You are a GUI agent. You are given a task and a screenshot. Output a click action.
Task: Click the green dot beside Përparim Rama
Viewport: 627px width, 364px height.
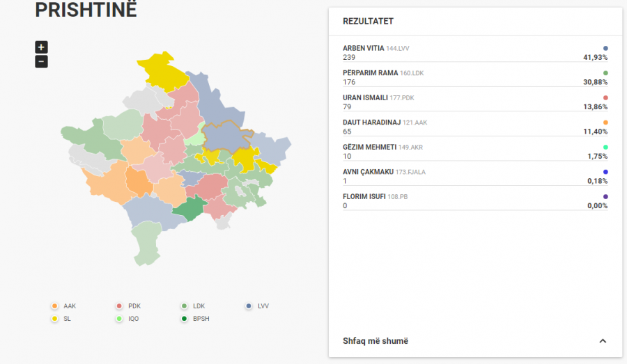605,73
